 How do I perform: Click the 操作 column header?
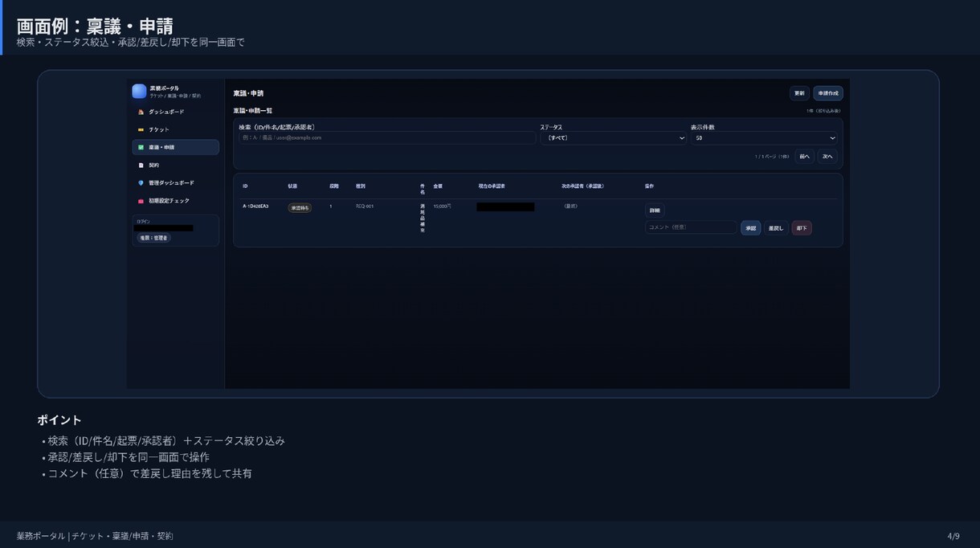pyautogui.click(x=649, y=186)
